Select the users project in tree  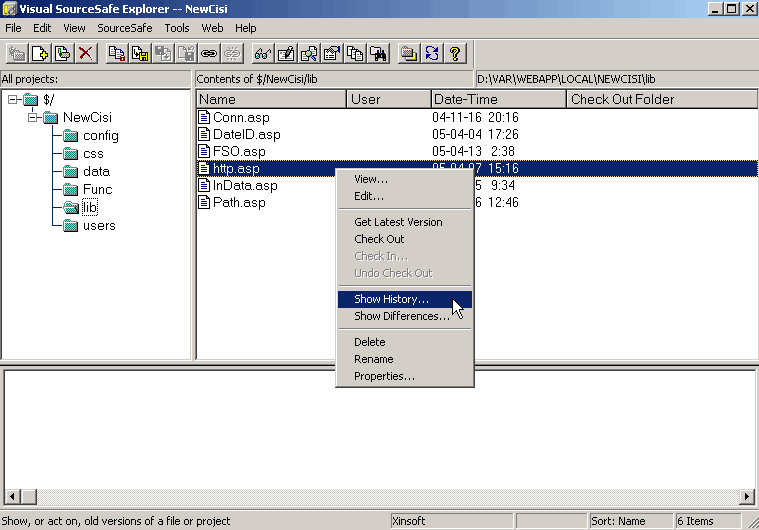[99, 226]
